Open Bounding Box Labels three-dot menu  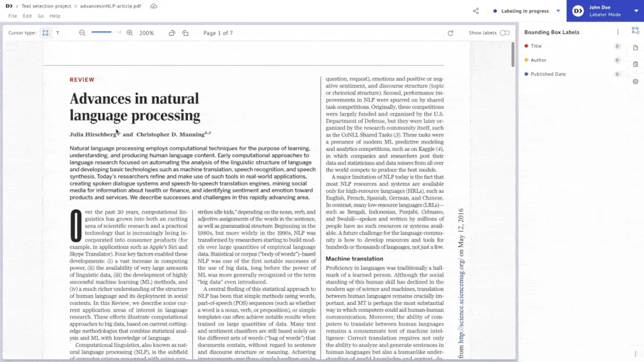(618, 32)
